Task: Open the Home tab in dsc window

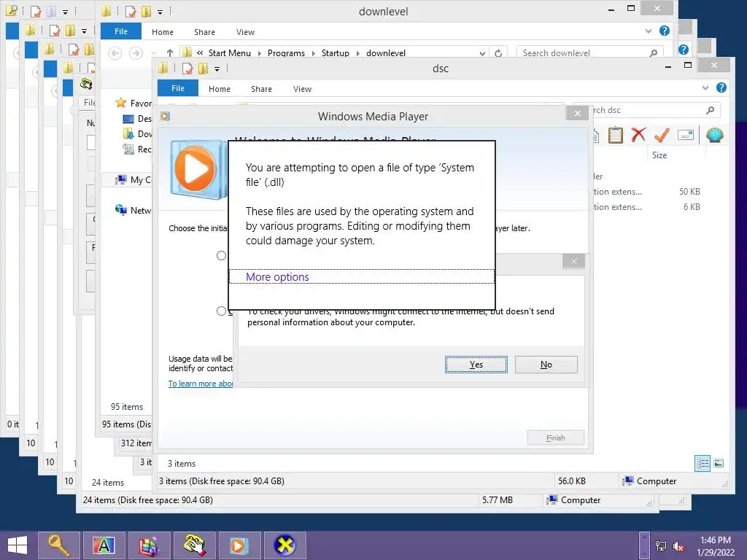Action: pos(220,89)
